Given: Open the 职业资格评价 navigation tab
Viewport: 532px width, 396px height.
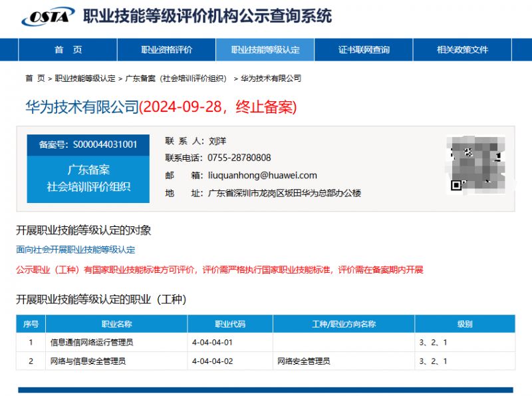Looking at the screenshot, I should point(166,50).
